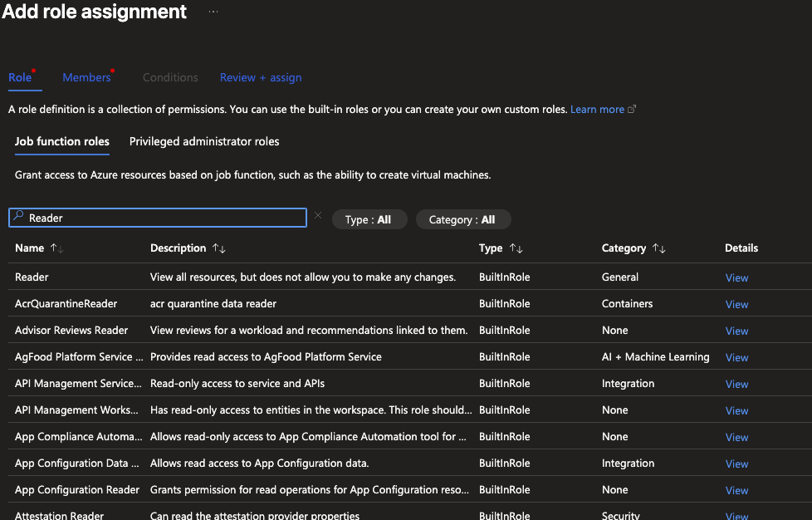Click the 'AI + Machine Learning' category cell
This screenshot has width=812, height=520.
(x=655, y=357)
